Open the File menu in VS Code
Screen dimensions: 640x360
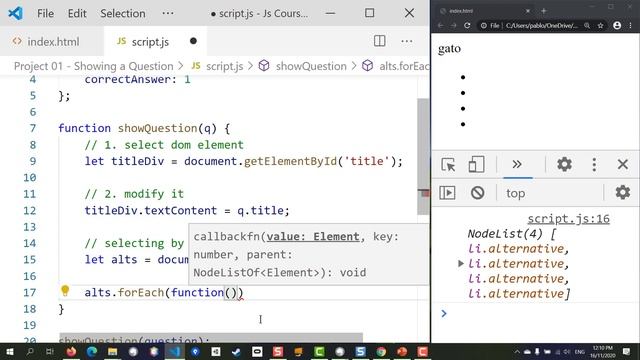(x=45, y=13)
